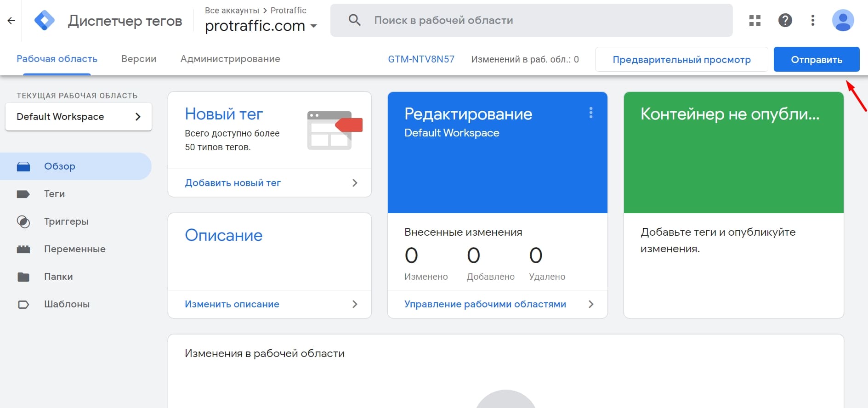Open the Google apps grid icon
Viewport: 868px width, 408px height.
tap(755, 21)
